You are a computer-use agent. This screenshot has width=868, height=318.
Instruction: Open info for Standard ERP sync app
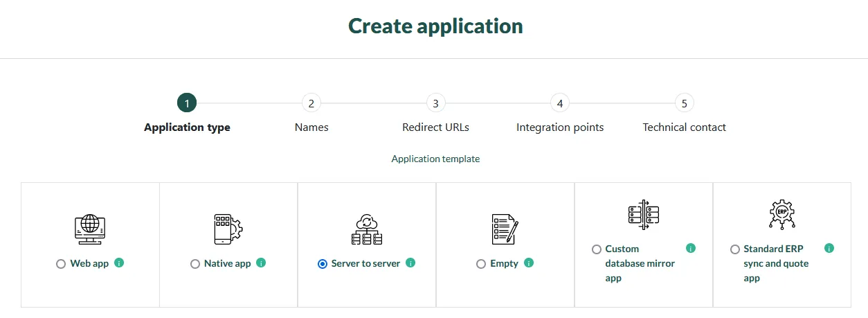829,248
